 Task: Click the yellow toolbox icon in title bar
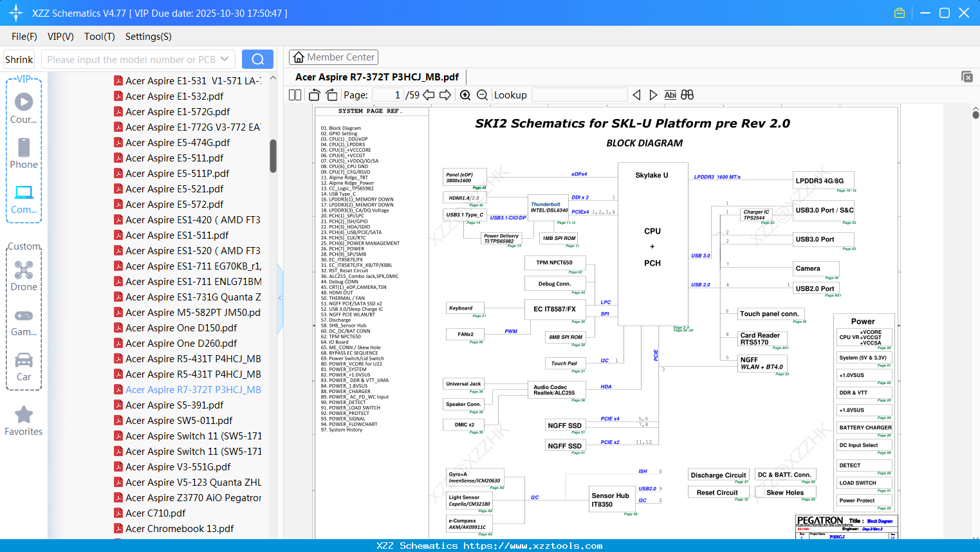point(900,13)
